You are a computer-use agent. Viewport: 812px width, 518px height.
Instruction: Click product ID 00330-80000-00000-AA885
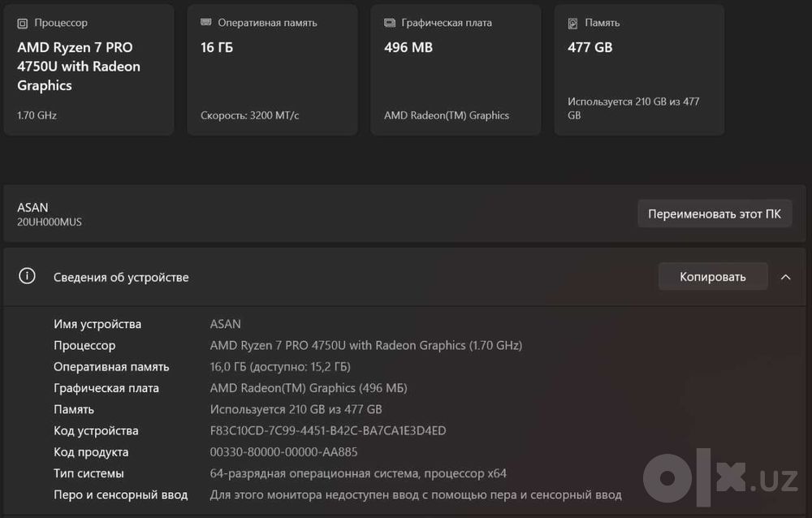(x=283, y=451)
